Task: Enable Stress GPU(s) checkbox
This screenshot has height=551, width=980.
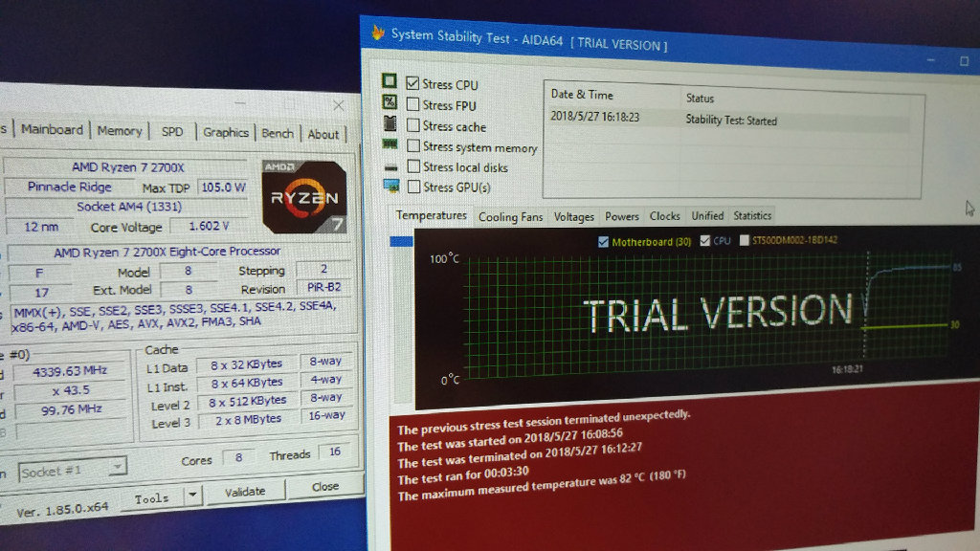Action: point(413,187)
